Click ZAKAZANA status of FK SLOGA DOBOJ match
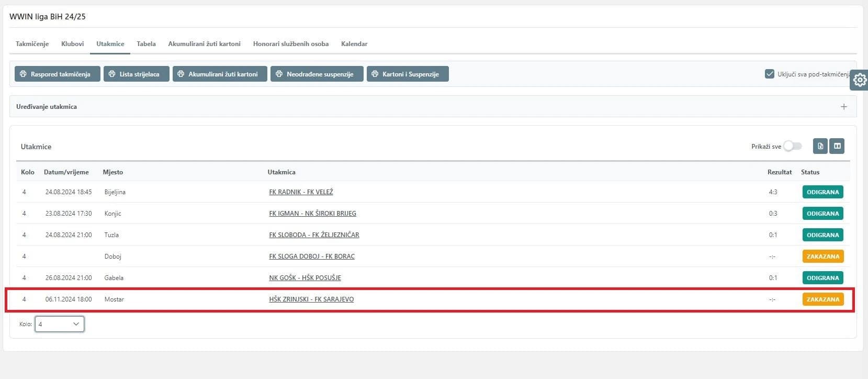The height and width of the screenshot is (379, 868). click(x=823, y=257)
